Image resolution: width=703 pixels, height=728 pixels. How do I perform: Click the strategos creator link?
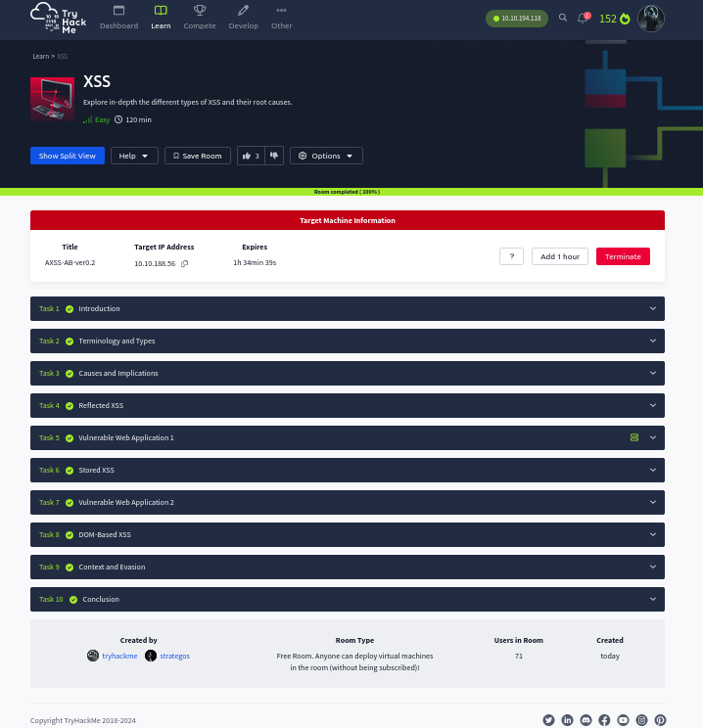pos(174,656)
